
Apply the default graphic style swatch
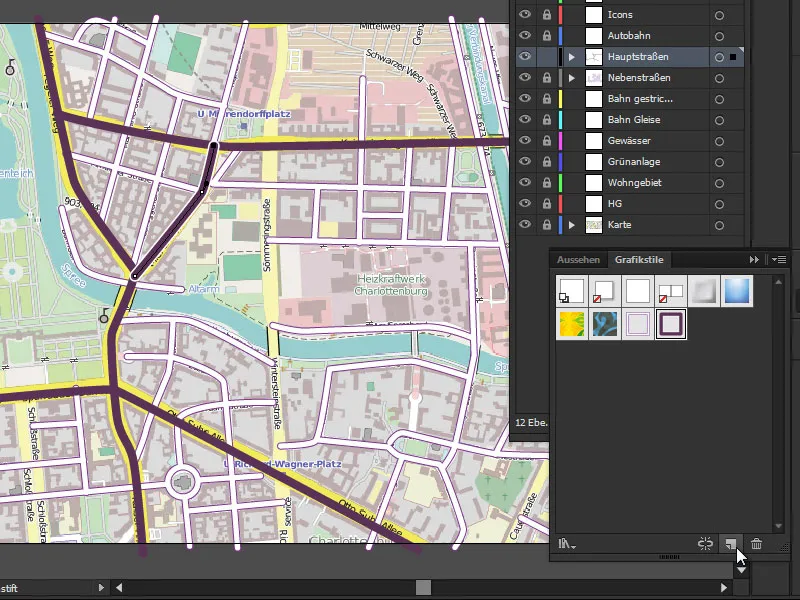571,291
